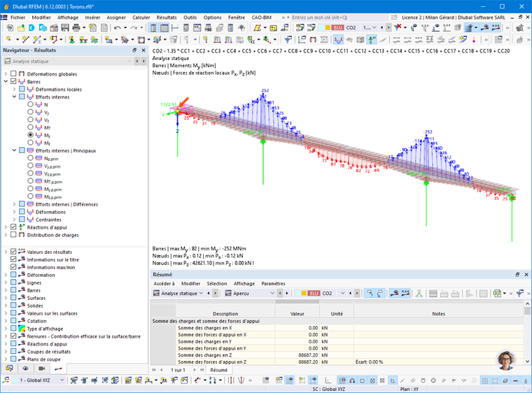The height and width of the screenshot is (393, 532).
Task: Toggle the tables panel view icon
Action: [x=164, y=28]
